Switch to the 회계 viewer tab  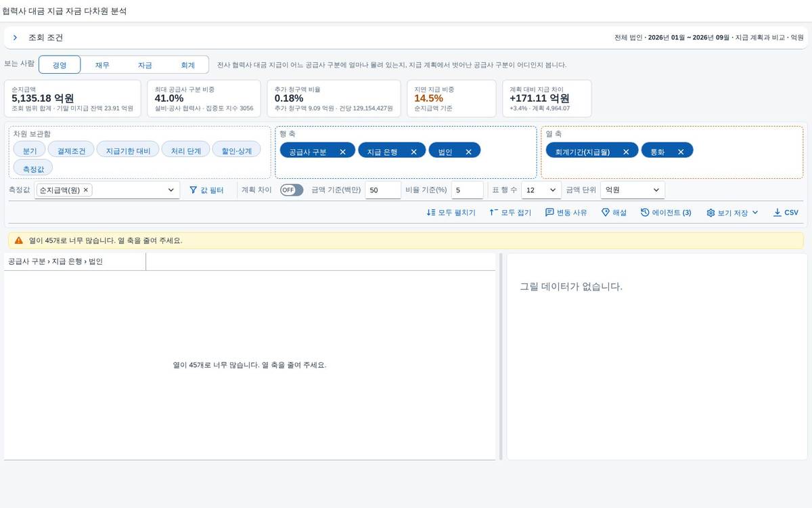click(187, 65)
